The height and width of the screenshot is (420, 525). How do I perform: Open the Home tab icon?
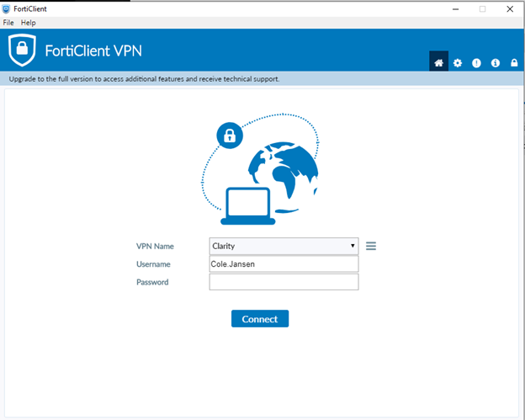438,62
